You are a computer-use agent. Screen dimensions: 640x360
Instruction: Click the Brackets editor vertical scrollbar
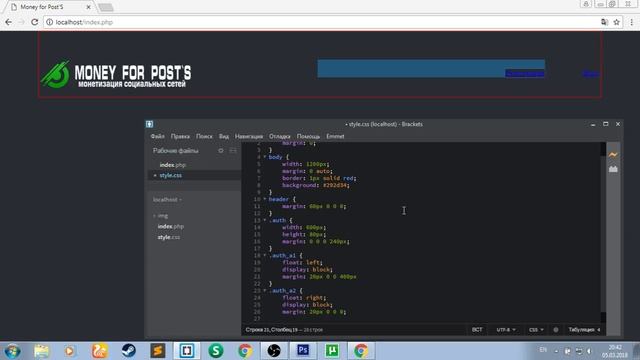[x=603, y=233]
